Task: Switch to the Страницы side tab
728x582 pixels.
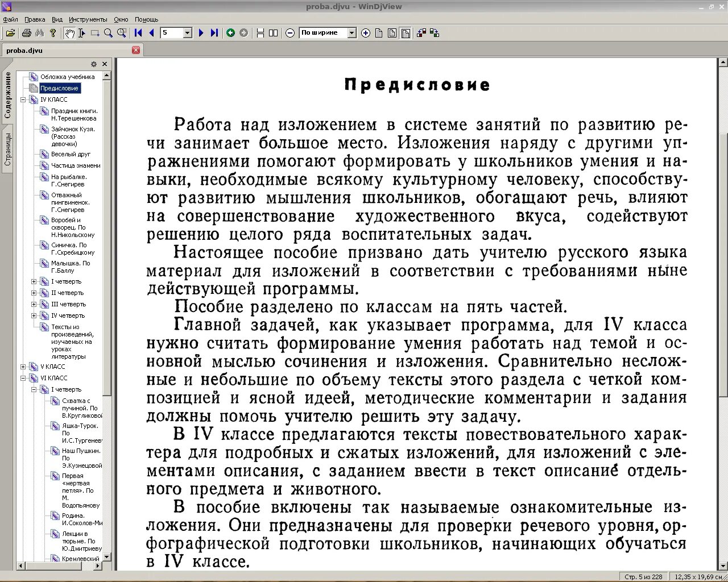Action: [7, 149]
